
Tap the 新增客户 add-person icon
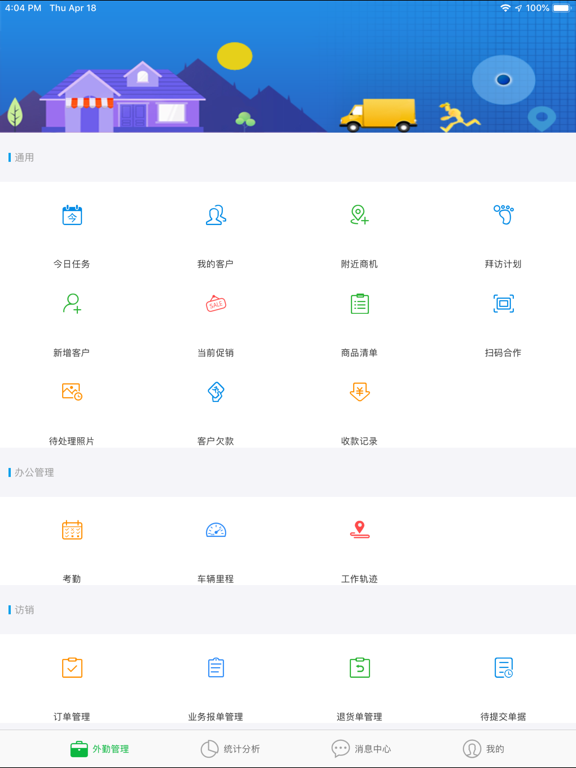[72, 304]
